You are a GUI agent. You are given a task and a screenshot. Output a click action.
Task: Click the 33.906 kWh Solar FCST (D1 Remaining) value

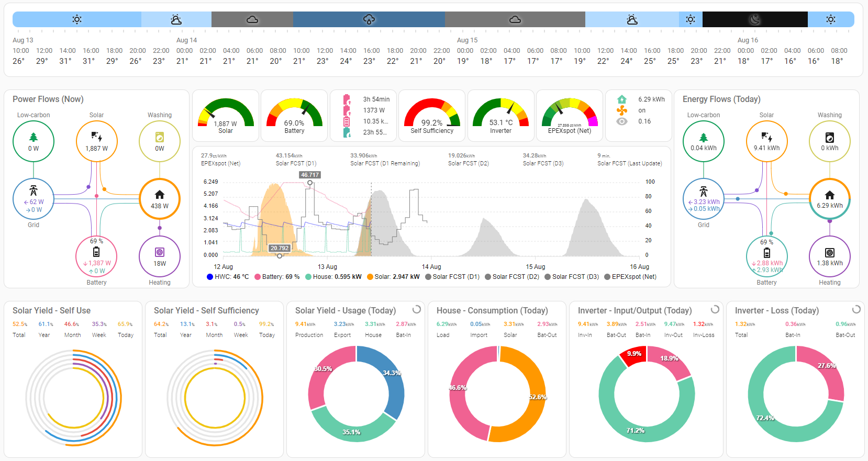click(364, 155)
